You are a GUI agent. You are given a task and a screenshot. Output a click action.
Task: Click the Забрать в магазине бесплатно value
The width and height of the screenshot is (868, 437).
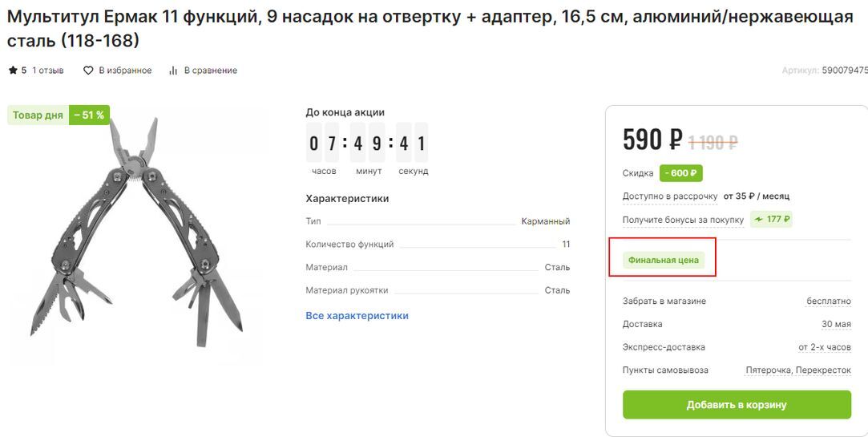pyautogui.click(x=828, y=301)
